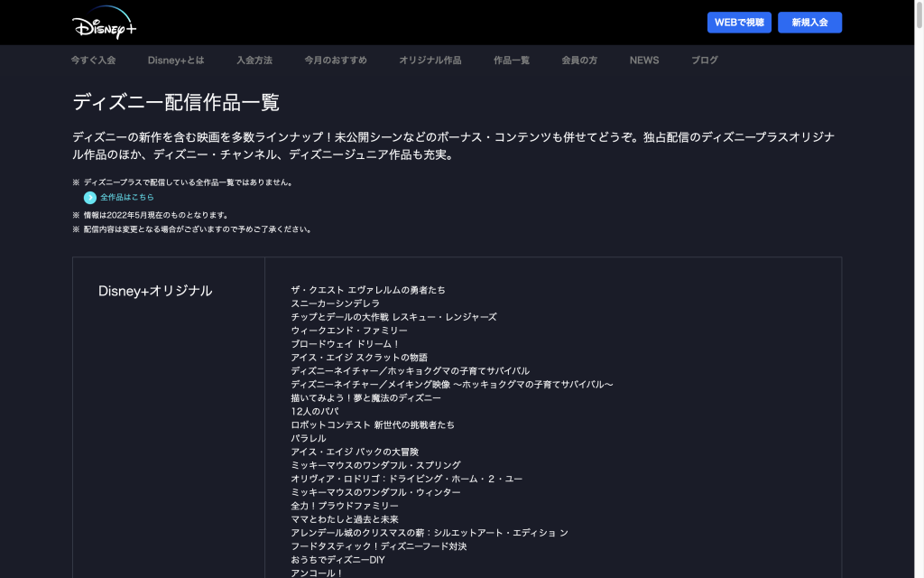The width and height of the screenshot is (924, 578).
Task: Select ディズニーネイチャー／ホッキョクグマの子育てサバイバル title
Action: click(411, 371)
